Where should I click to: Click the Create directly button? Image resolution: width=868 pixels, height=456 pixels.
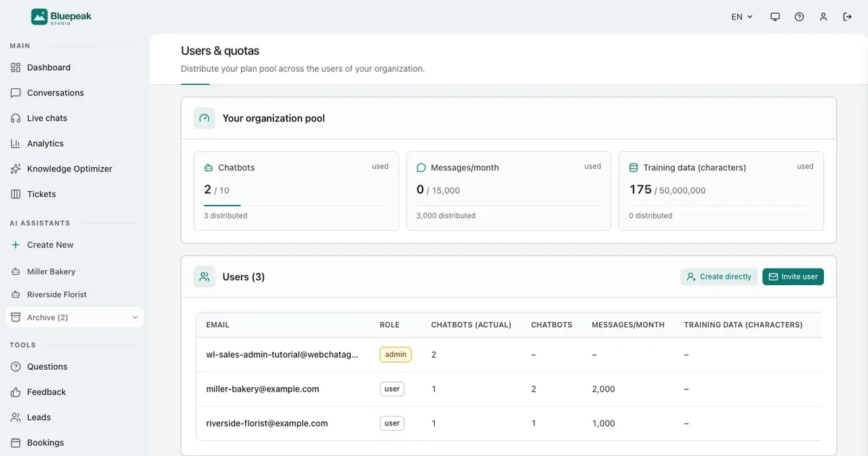point(719,276)
